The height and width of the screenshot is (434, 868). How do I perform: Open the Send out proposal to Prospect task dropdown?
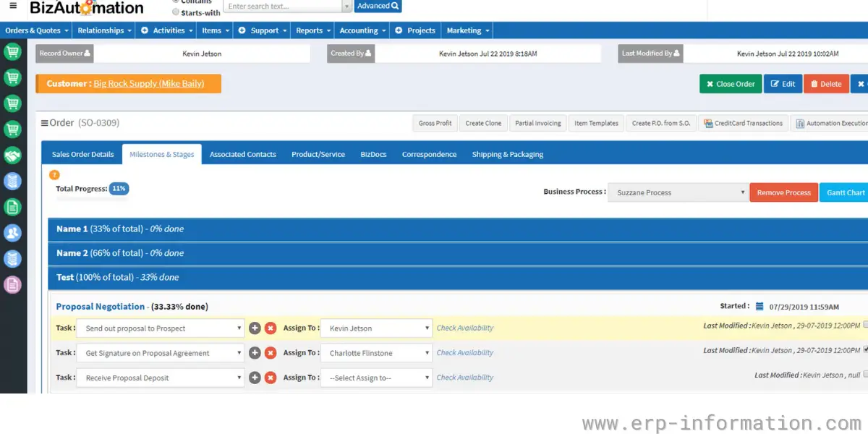[160, 328]
